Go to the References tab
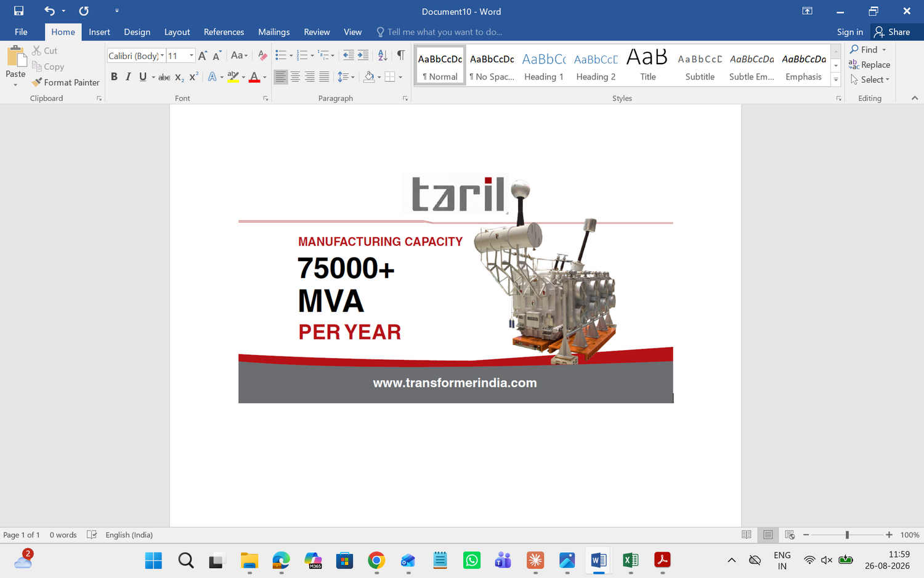Screen dimensions: 924x578 224,32
